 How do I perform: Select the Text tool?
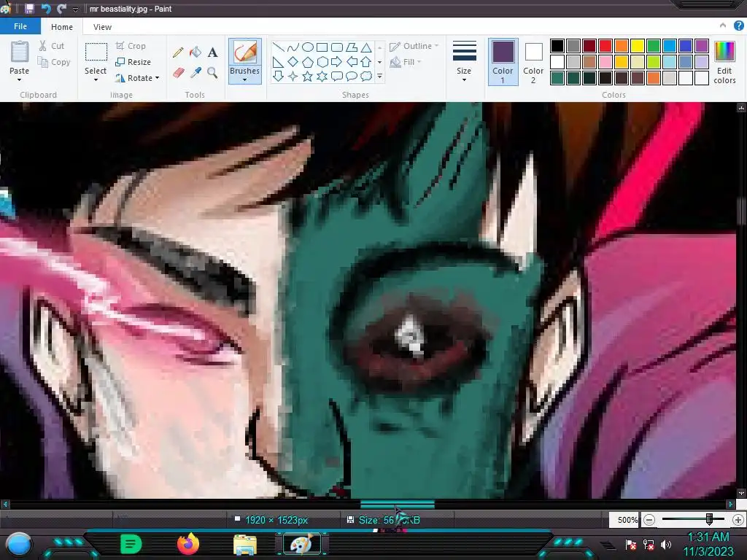pyautogui.click(x=212, y=52)
